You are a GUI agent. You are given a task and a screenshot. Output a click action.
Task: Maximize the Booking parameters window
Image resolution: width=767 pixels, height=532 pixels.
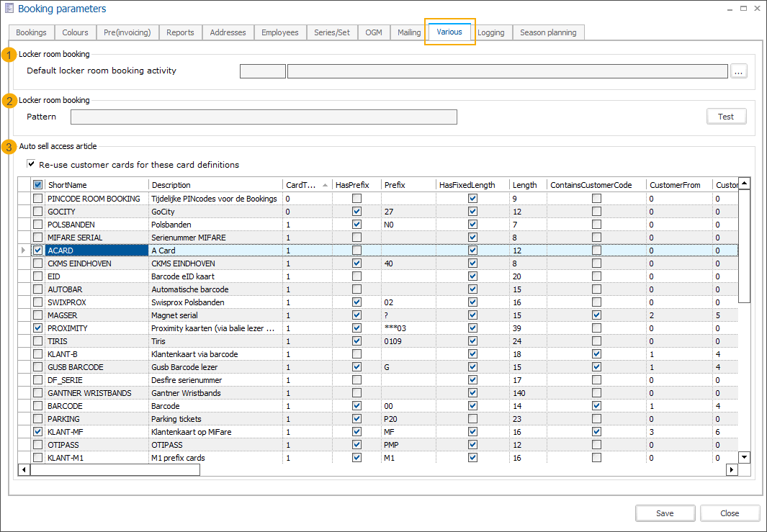[x=743, y=9]
